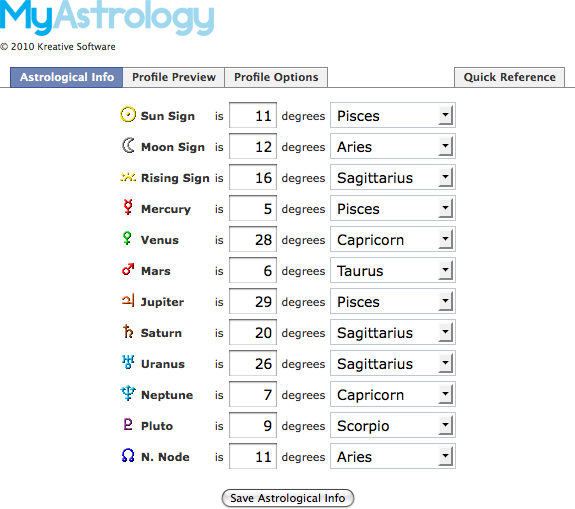
Task: Click the Saturn glyph icon
Action: coord(128,331)
